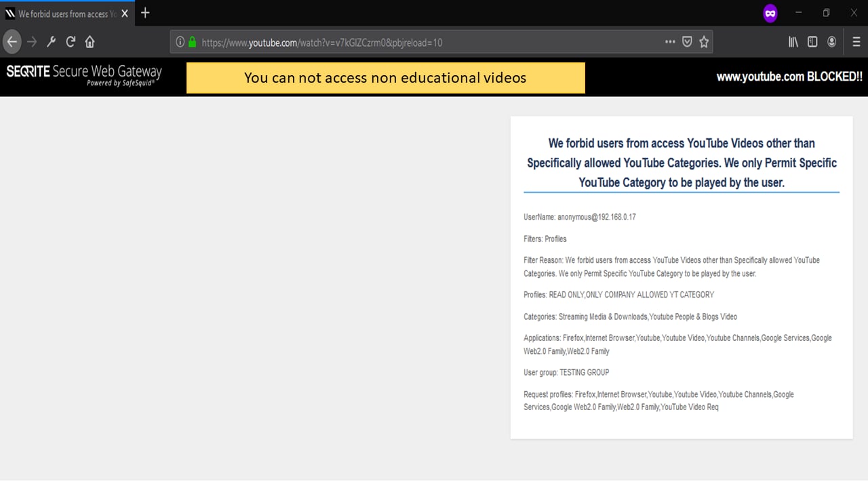Click the UserName anonymous@192.168.0.17 line
Screen dimensions: 868x488
(580, 218)
